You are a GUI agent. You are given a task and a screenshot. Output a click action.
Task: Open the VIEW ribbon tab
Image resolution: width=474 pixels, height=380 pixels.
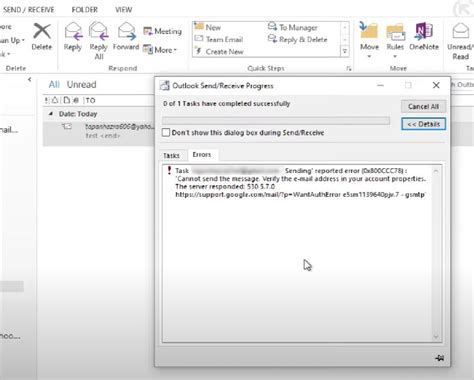124,10
